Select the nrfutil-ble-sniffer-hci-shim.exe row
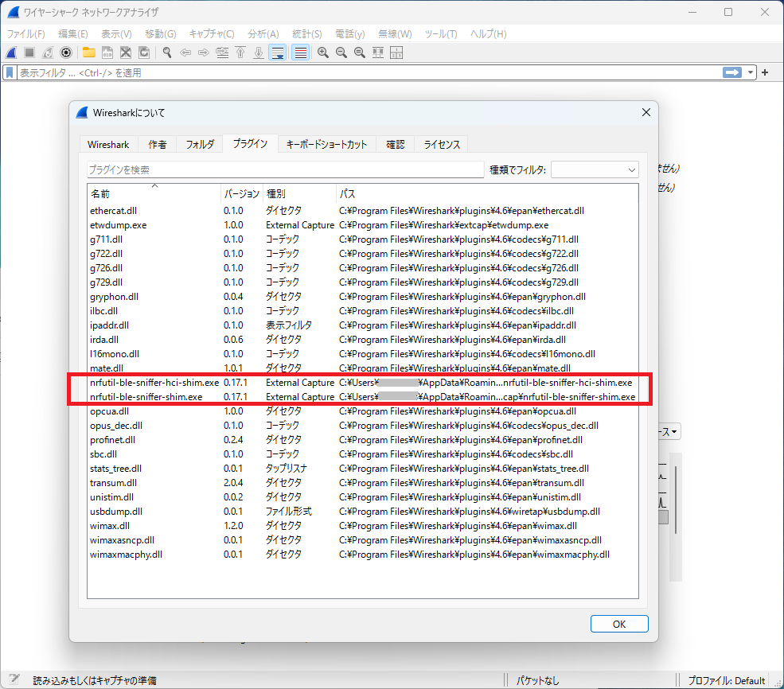 [x=154, y=383]
